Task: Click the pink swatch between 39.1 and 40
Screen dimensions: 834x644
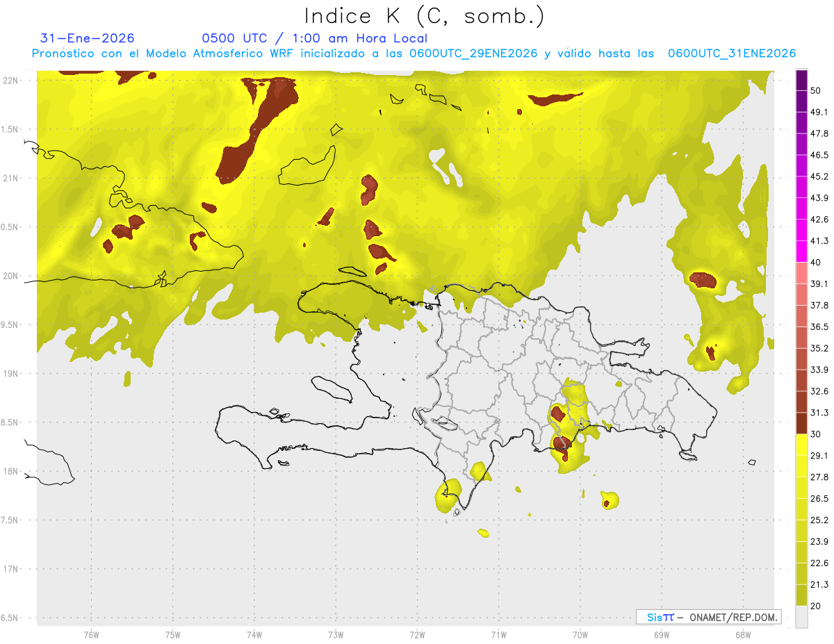Action: 801,273
